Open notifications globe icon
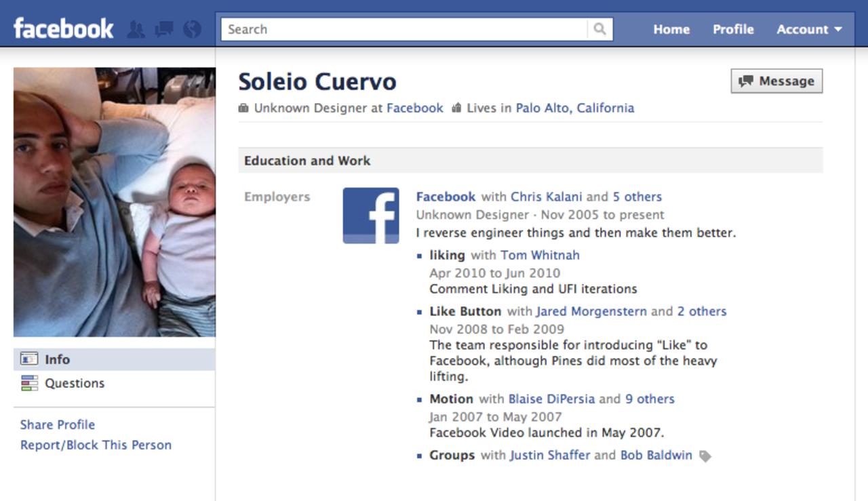Viewport: 868px width, 501px height. (x=193, y=29)
